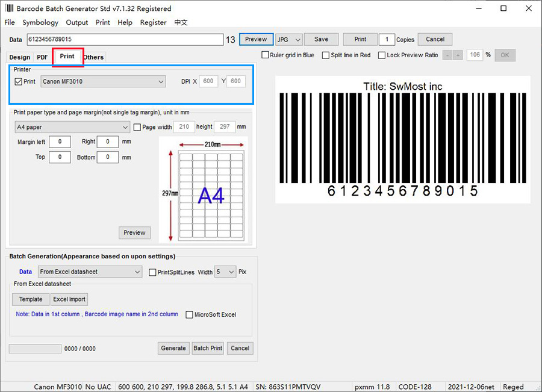Viewport: 542px width, 392px height.
Task: Click the DPI X field
Action: tap(208, 81)
